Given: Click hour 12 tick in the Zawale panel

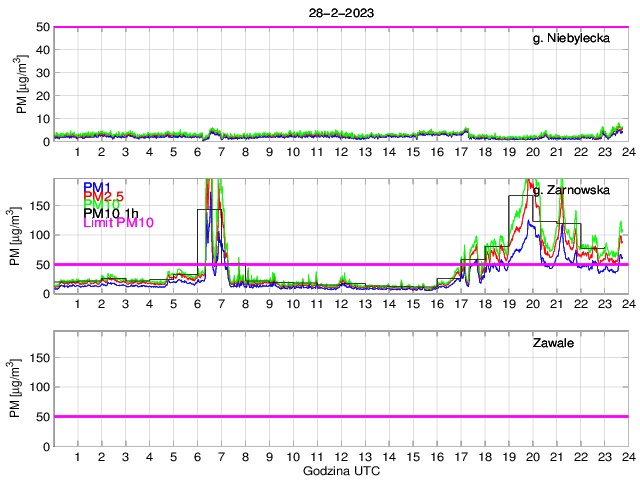Looking at the screenshot, I should [341, 456].
